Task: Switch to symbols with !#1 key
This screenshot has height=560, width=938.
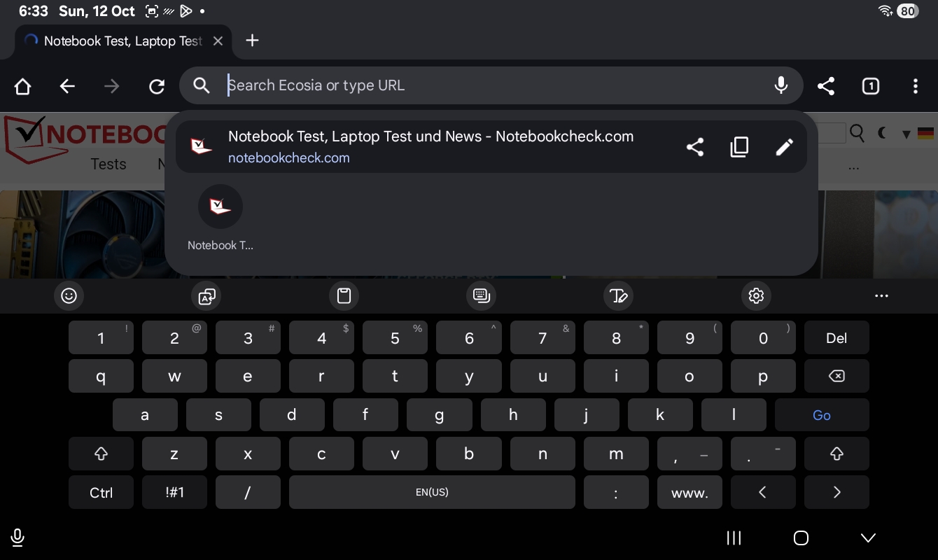Action: tap(174, 492)
